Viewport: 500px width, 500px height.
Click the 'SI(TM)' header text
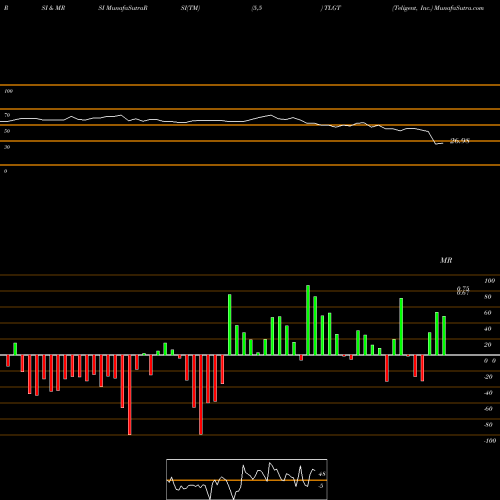pos(190,8)
